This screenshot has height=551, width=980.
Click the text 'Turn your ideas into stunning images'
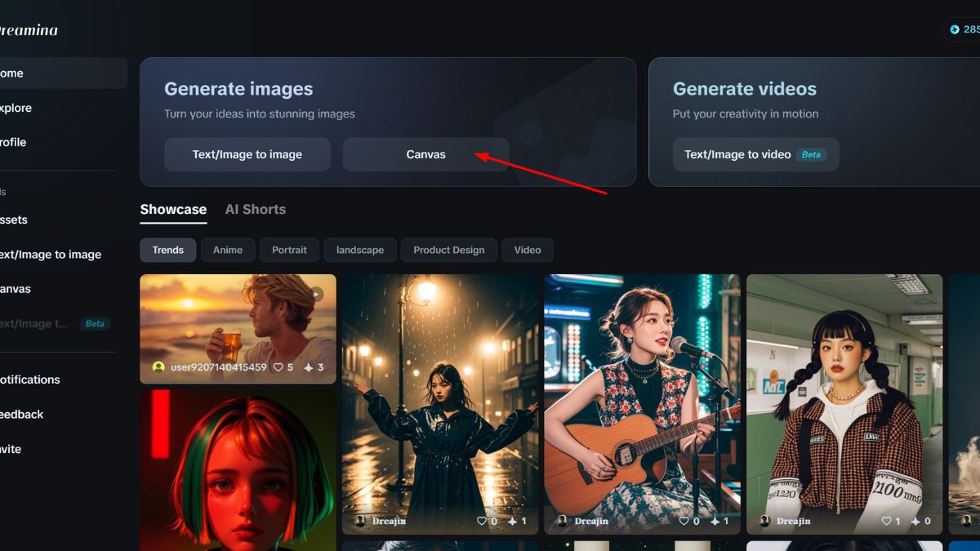click(260, 114)
